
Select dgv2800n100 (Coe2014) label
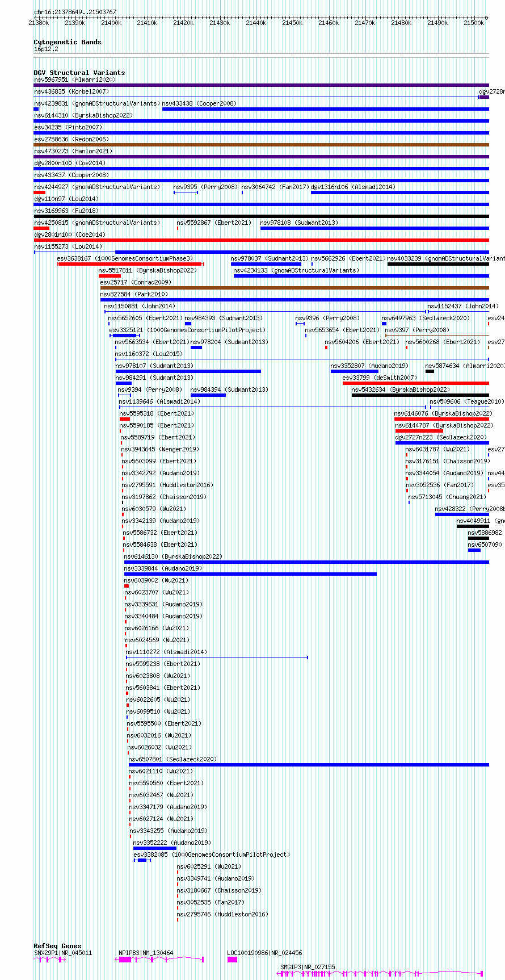(x=69, y=163)
